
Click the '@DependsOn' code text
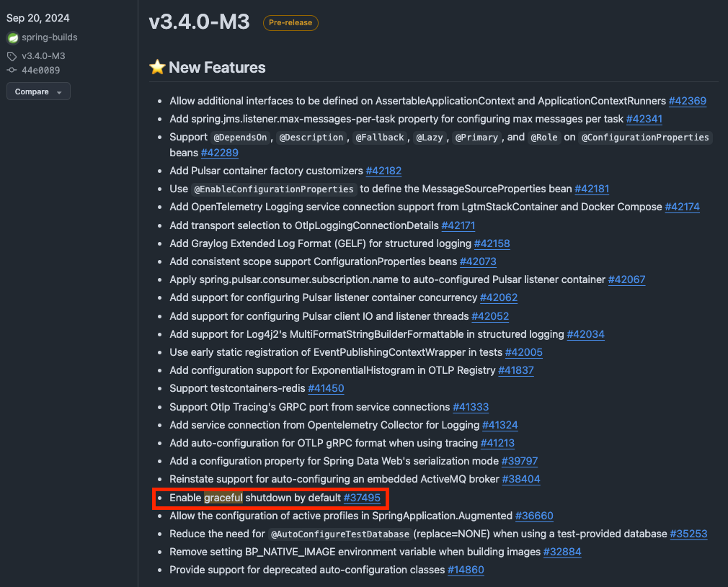coord(240,138)
